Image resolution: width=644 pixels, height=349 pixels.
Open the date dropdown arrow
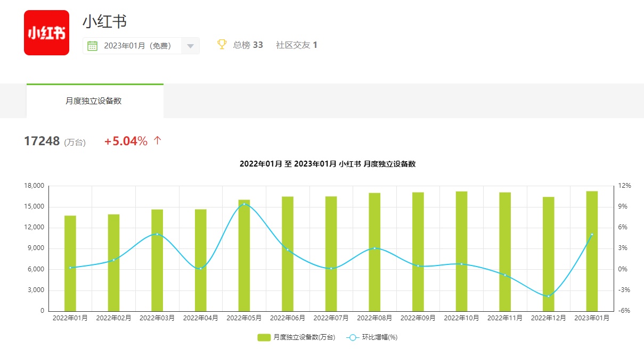click(190, 46)
